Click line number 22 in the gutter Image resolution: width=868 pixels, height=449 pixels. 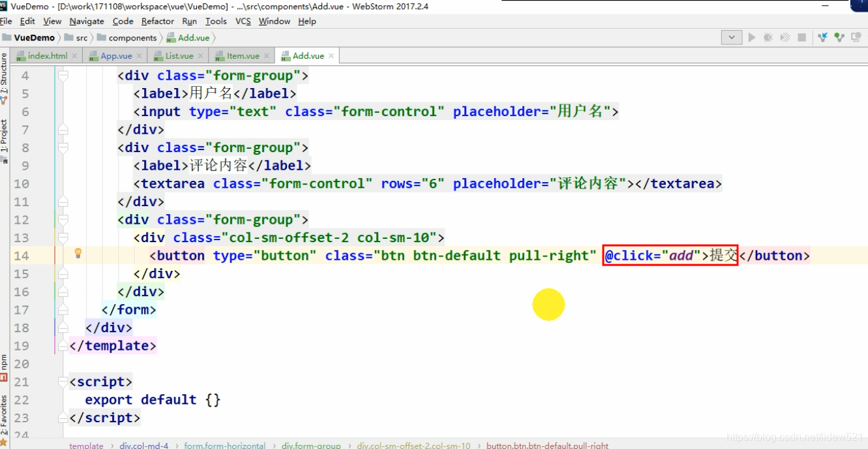click(22, 400)
